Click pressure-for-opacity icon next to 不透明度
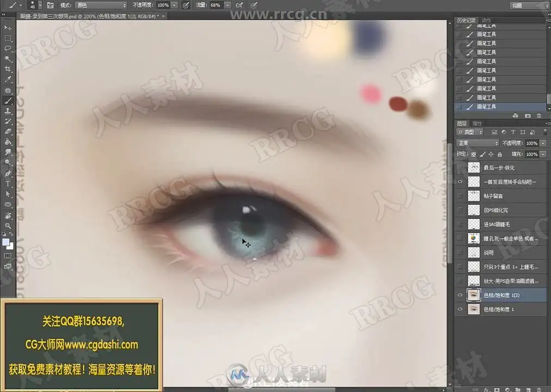 coord(186,5)
